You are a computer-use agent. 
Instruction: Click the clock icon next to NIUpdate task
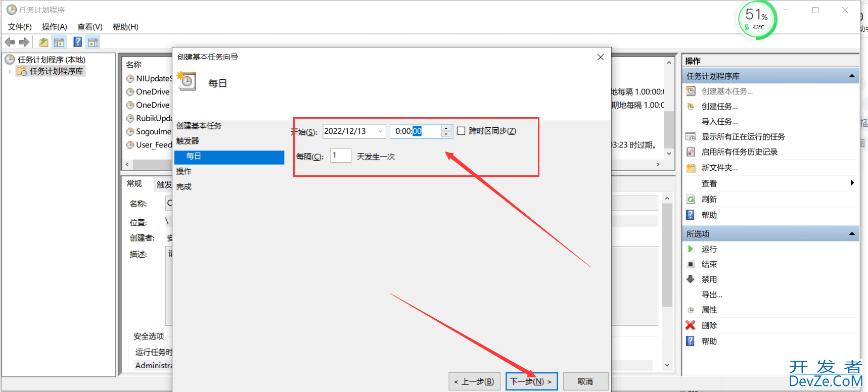[130, 79]
